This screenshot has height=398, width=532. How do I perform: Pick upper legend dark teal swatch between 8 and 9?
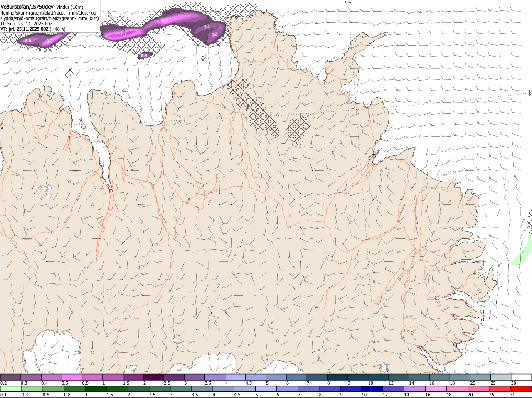click(x=337, y=377)
